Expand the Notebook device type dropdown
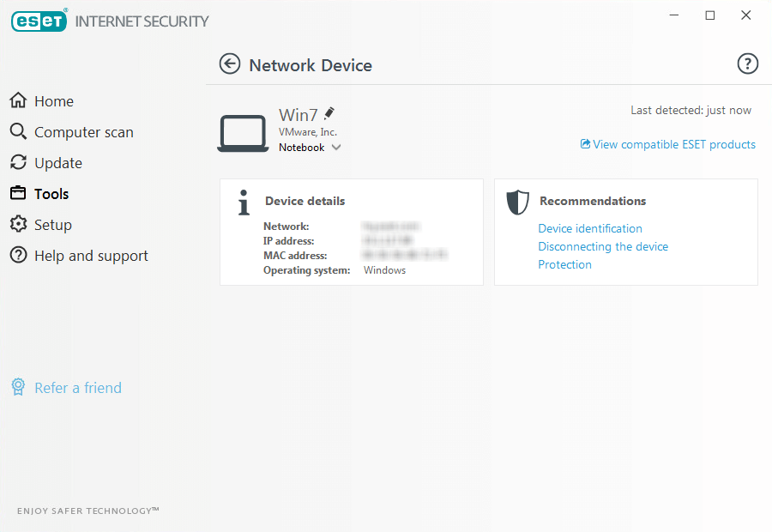 coord(335,148)
